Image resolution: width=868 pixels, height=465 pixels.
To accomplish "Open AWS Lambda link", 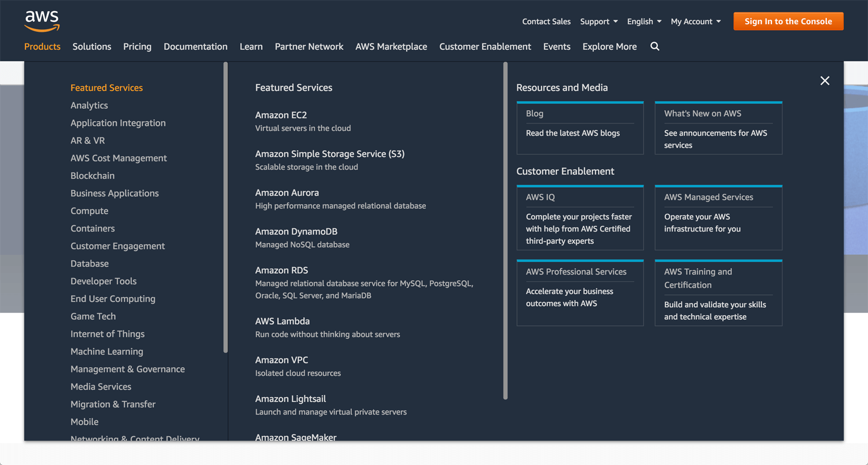I will click(x=282, y=321).
